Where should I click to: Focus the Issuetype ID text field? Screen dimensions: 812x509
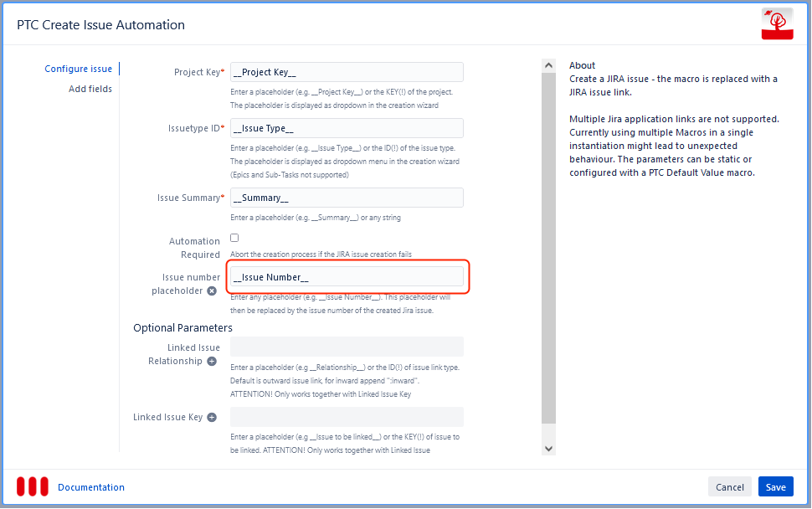pos(347,128)
